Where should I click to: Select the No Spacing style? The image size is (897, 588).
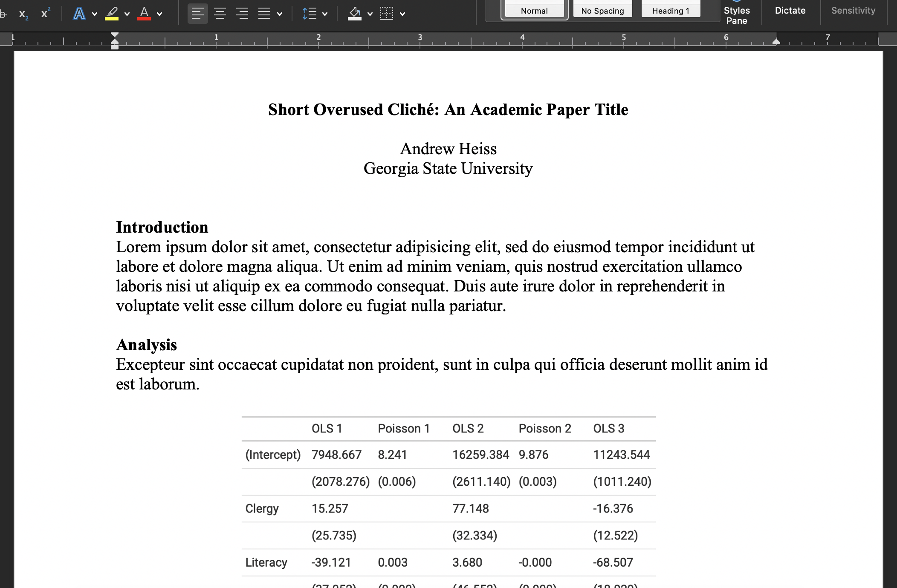coord(602,10)
